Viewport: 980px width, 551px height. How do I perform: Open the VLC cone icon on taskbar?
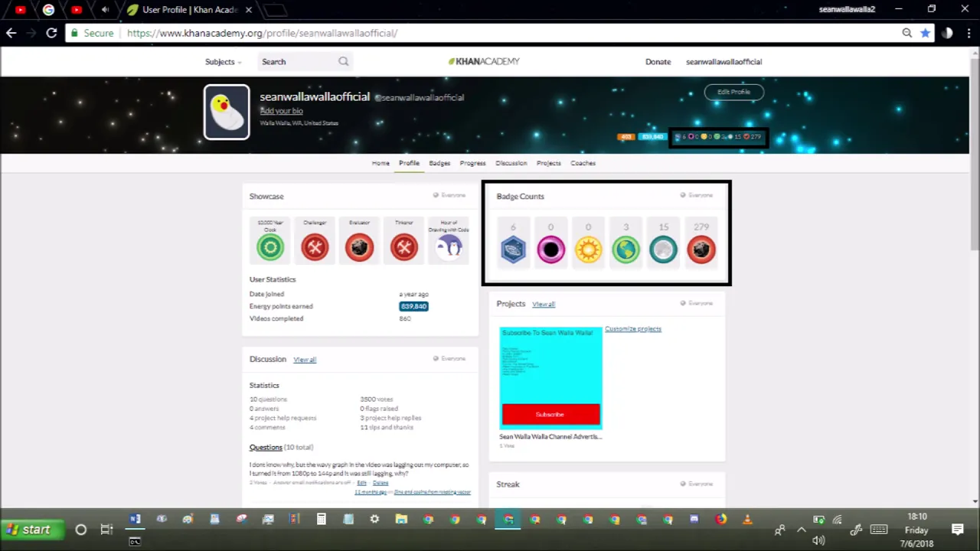(747, 520)
